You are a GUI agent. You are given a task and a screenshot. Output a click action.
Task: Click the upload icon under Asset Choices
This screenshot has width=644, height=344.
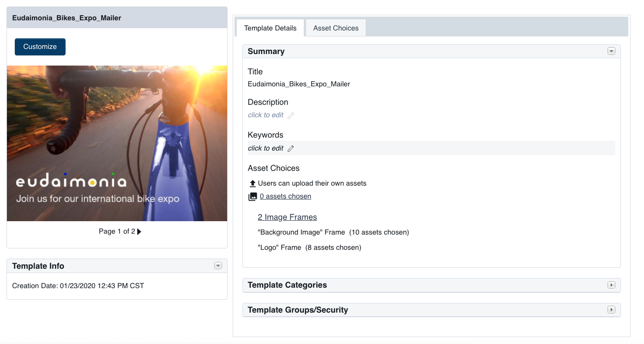(x=253, y=183)
